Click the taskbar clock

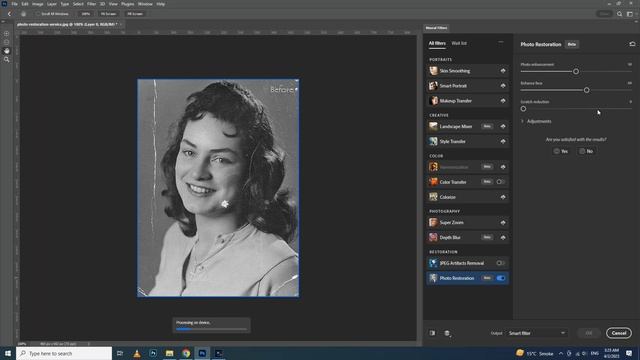[x=611, y=353]
